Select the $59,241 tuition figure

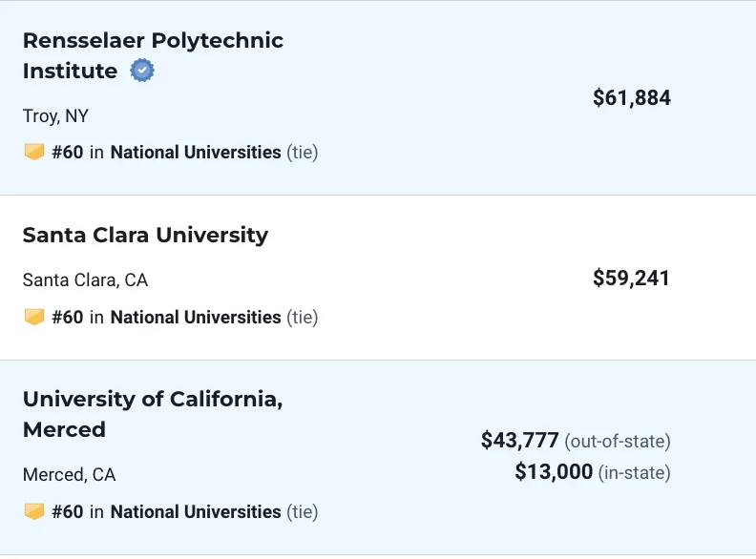coord(631,278)
